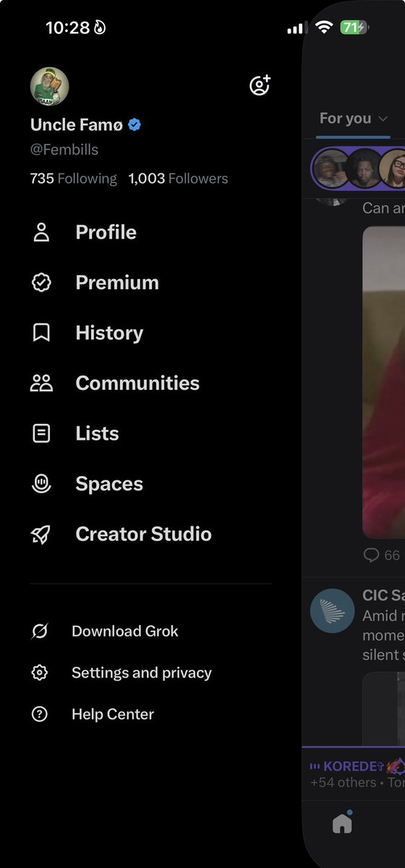Tap the Uncle Famø profile avatar
This screenshot has height=868, width=405.
tap(49, 87)
